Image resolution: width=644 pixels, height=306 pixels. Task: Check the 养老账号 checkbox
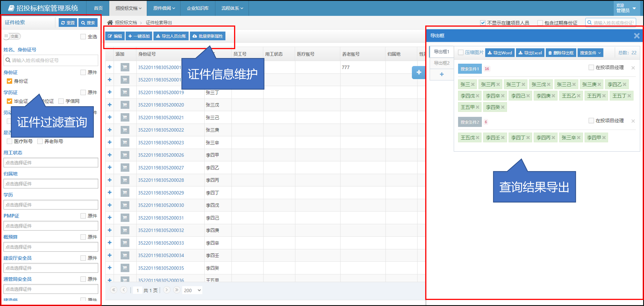40,141
